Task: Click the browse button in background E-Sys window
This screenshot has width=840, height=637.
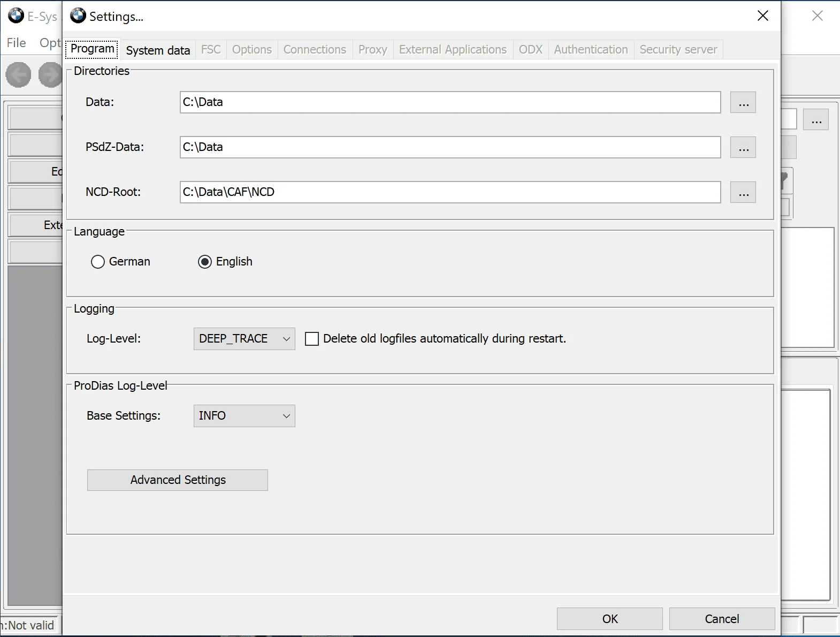Action: click(x=816, y=120)
